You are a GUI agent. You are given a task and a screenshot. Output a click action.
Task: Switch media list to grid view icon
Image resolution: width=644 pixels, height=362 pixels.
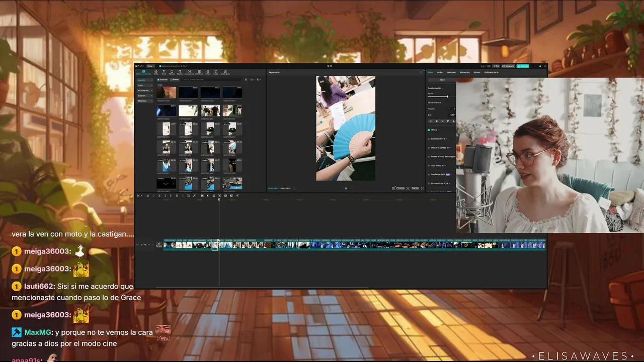pos(246,79)
